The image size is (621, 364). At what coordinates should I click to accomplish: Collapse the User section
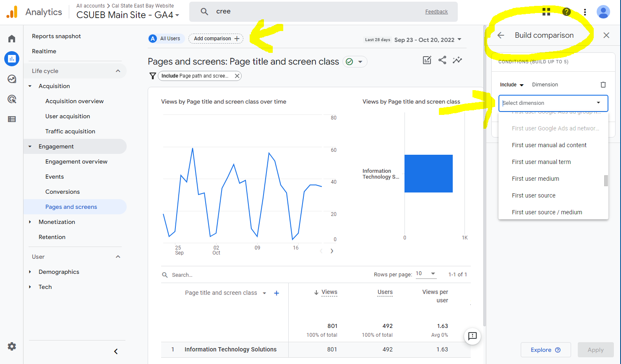tap(118, 257)
